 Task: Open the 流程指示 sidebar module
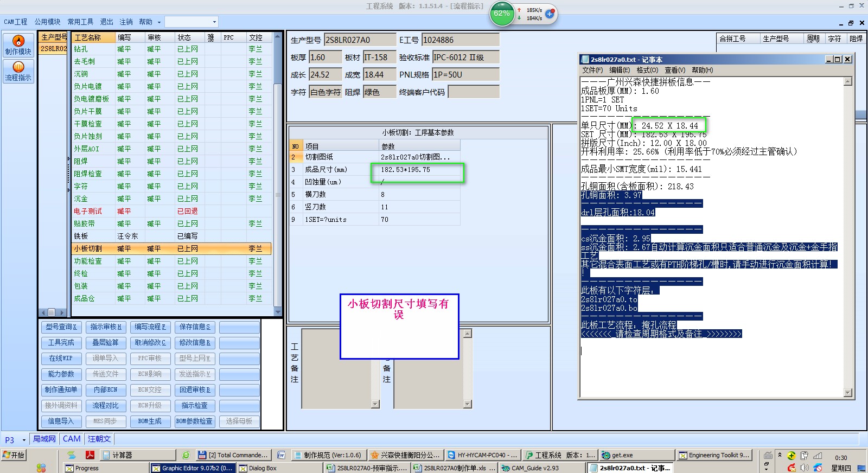coord(18,71)
